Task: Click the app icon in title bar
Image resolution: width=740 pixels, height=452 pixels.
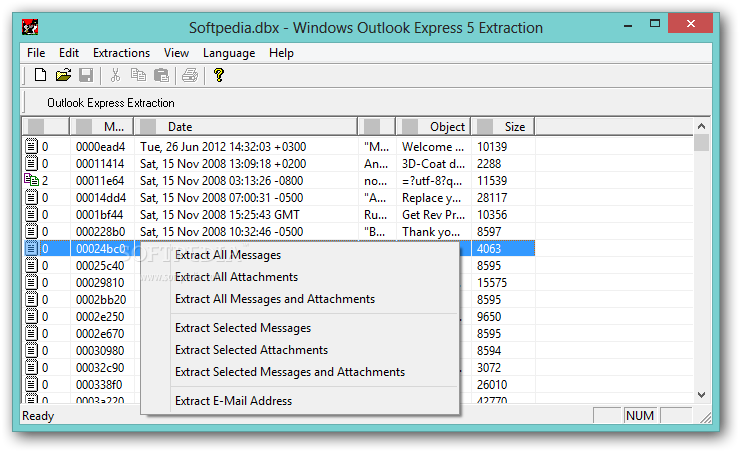Action: (x=30, y=27)
